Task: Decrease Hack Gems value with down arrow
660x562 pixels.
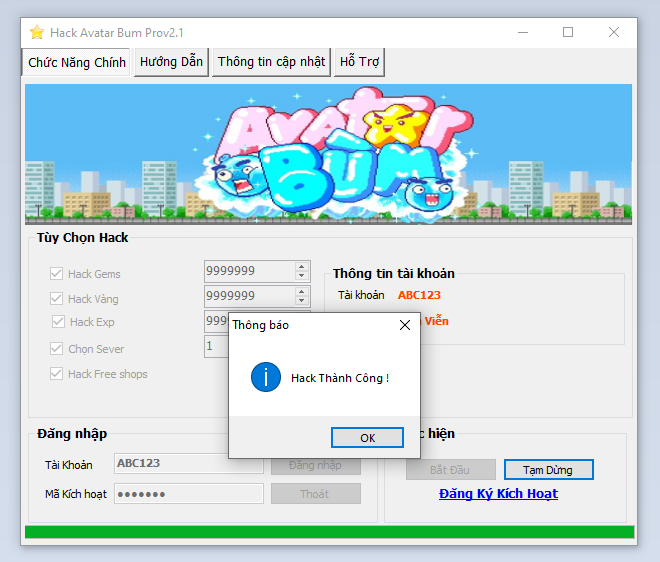Action: (x=301, y=276)
